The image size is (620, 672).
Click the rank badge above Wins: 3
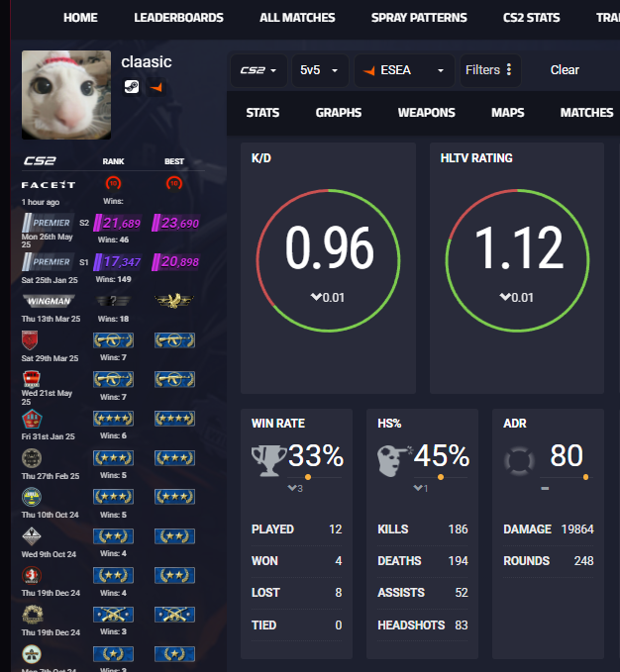click(x=113, y=615)
